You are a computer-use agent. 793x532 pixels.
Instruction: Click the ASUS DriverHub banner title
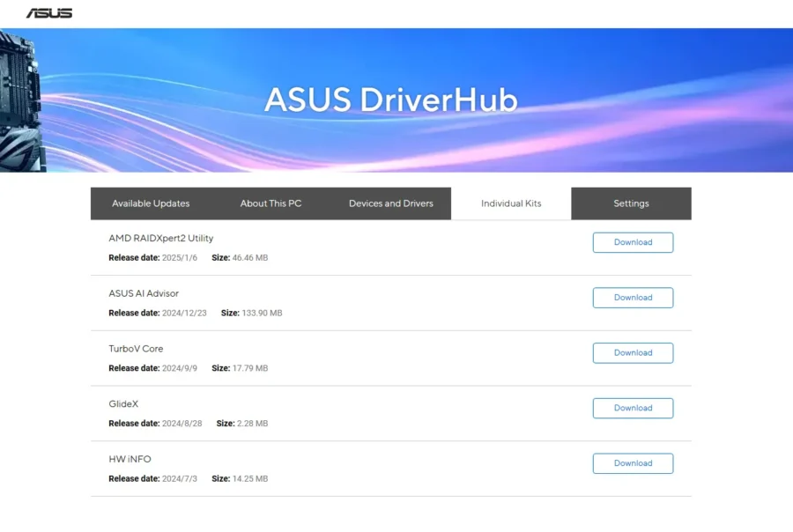(391, 100)
